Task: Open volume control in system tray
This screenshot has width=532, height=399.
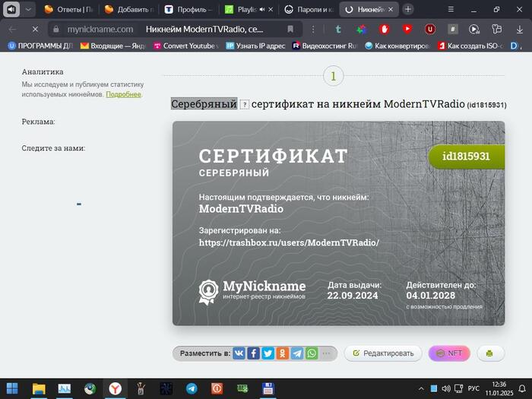Action: [x=446, y=389]
